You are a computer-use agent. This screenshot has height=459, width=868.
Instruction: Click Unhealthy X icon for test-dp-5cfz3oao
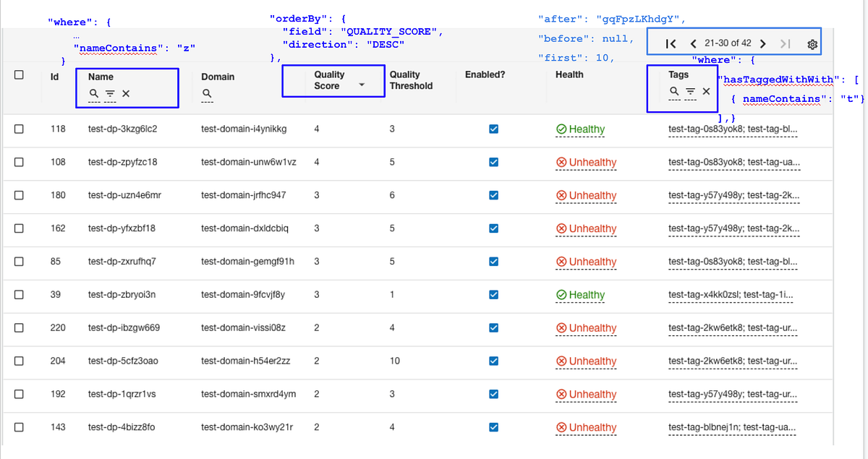point(561,361)
